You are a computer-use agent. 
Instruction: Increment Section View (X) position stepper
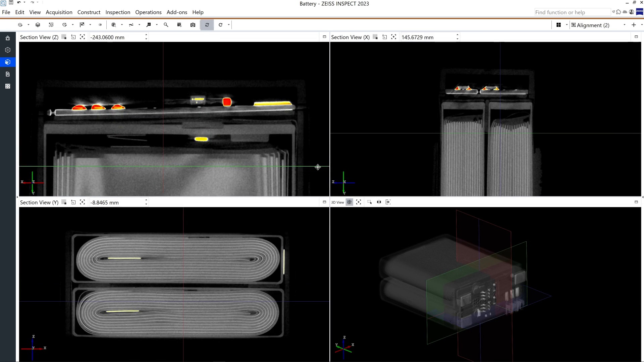(x=458, y=35)
